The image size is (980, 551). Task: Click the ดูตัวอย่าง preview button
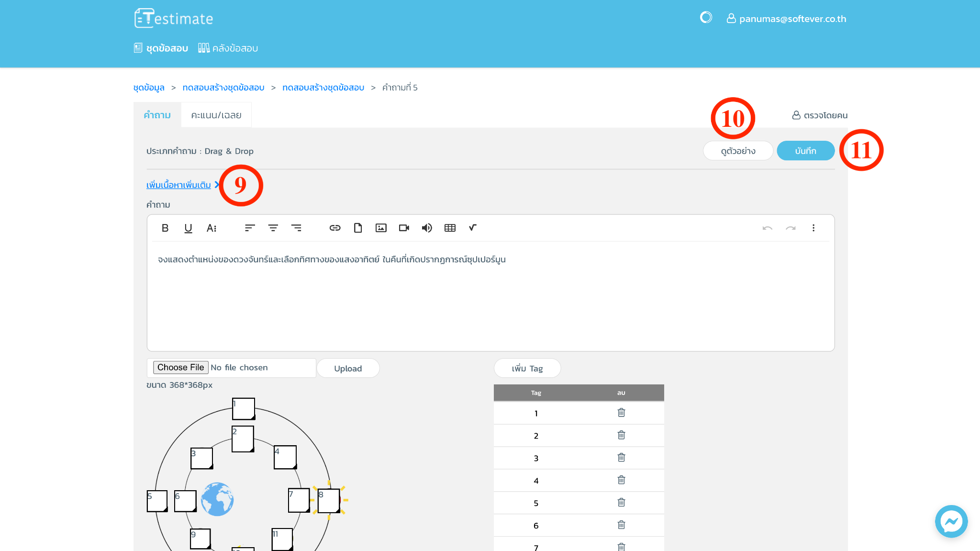coord(738,151)
